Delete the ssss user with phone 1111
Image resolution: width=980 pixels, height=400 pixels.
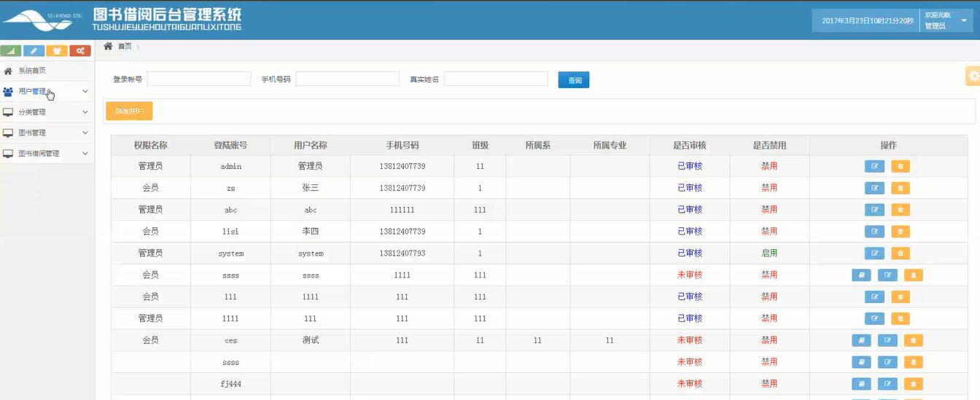pyautogui.click(x=914, y=275)
